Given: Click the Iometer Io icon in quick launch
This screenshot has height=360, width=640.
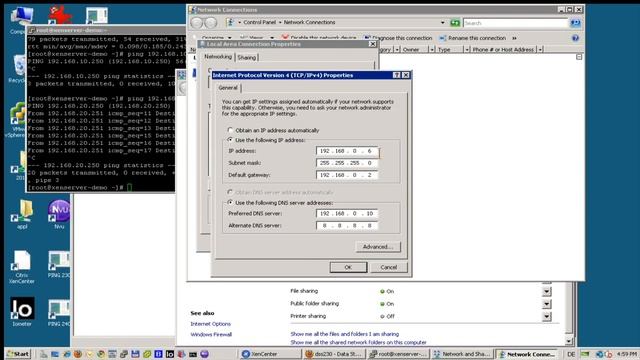Looking at the screenshot, I should tap(170, 354).
